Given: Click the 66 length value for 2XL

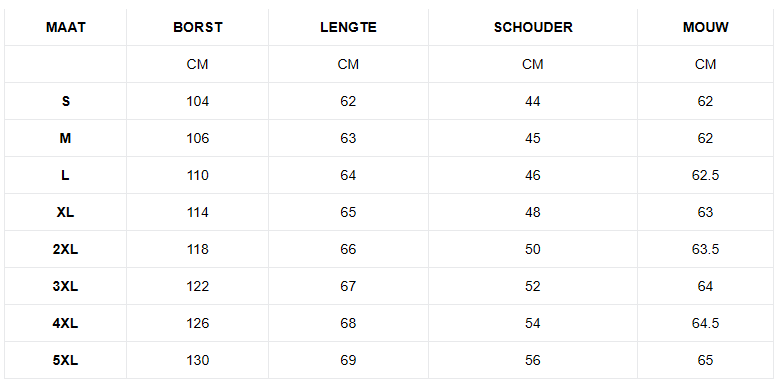Looking at the screenshot, I should [348, 249].
